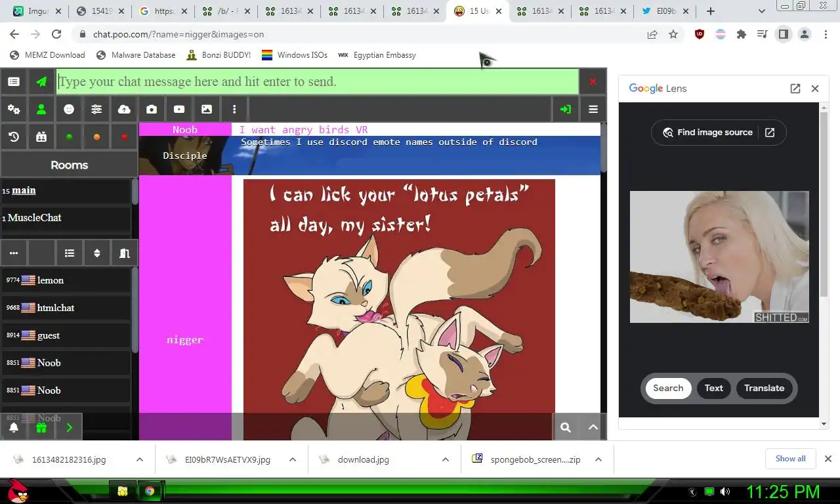Image resolution: width=840 pixels, height=504 pixels.
Task: Open the chat hamburger menu
Action: click(x=593, y=110)
